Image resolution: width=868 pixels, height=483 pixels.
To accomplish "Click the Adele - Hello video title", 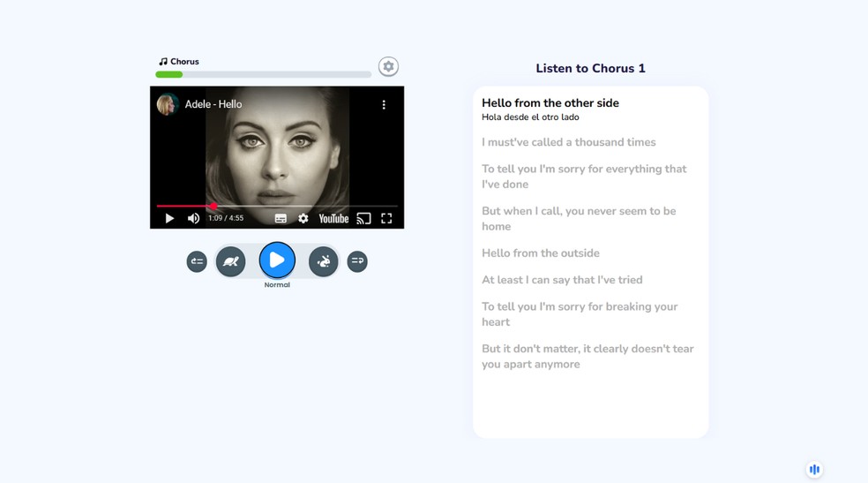I will coord(213,104).
